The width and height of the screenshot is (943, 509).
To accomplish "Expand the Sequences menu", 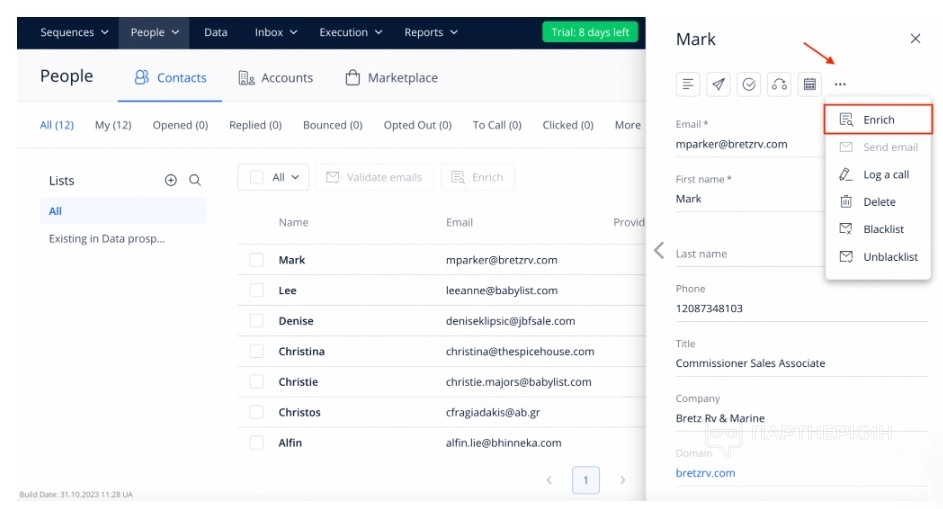I will (x=74, y=32).
